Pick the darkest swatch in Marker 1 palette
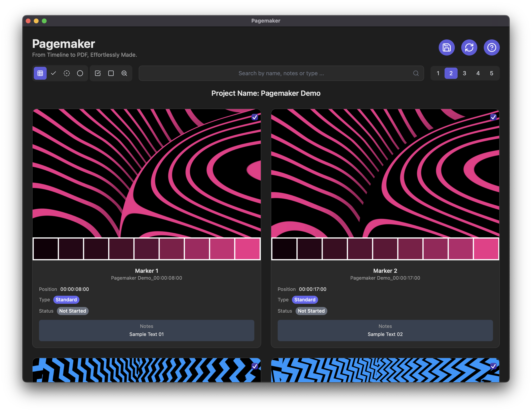 (x=46, y=249)
